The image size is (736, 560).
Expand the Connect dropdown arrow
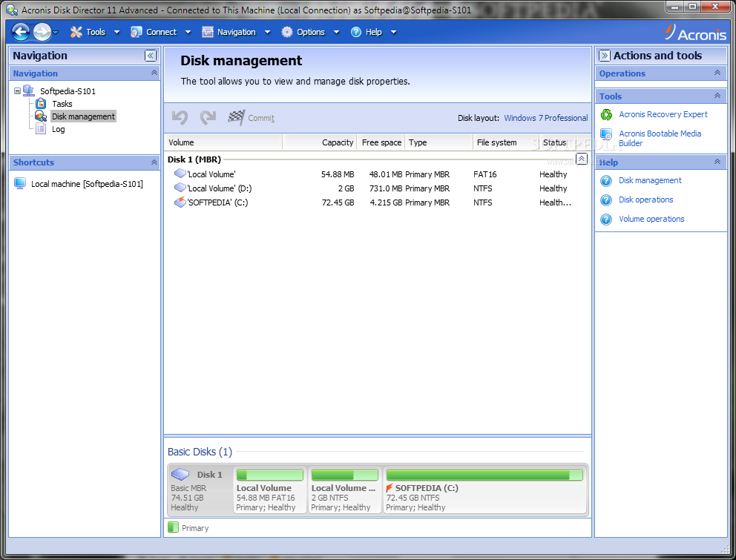[188, 33]
